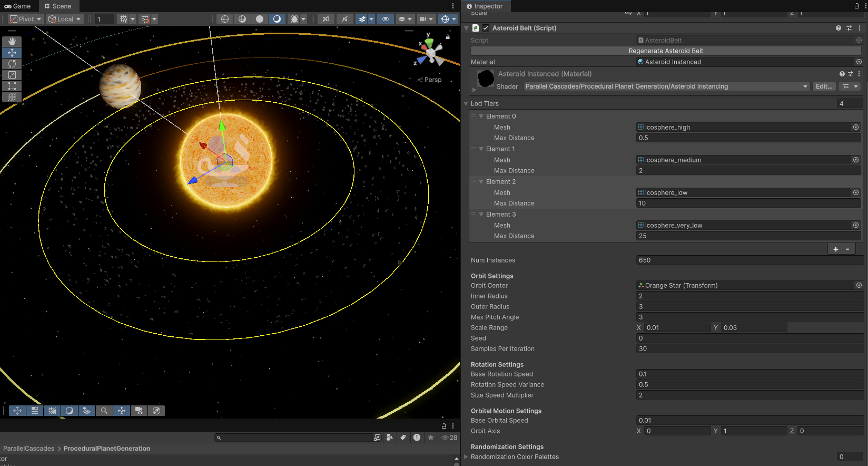Click the shader Edit... button

824,86
